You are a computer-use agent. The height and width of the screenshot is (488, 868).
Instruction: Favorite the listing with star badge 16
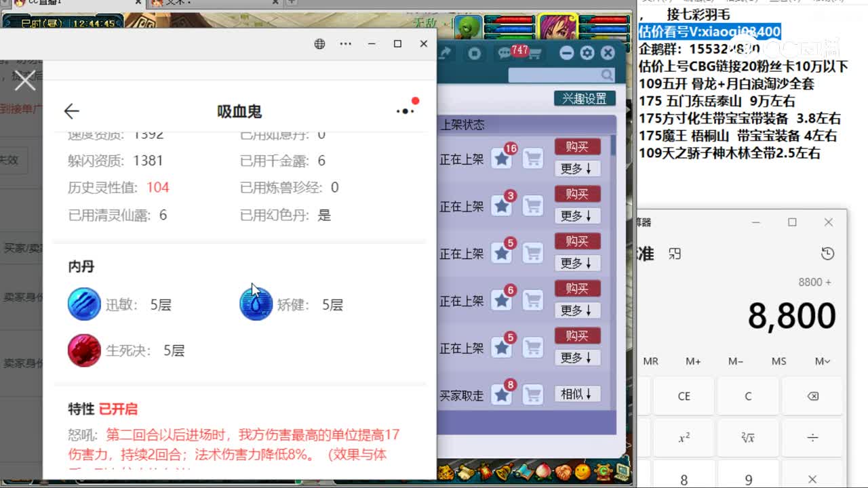point(502,159)
